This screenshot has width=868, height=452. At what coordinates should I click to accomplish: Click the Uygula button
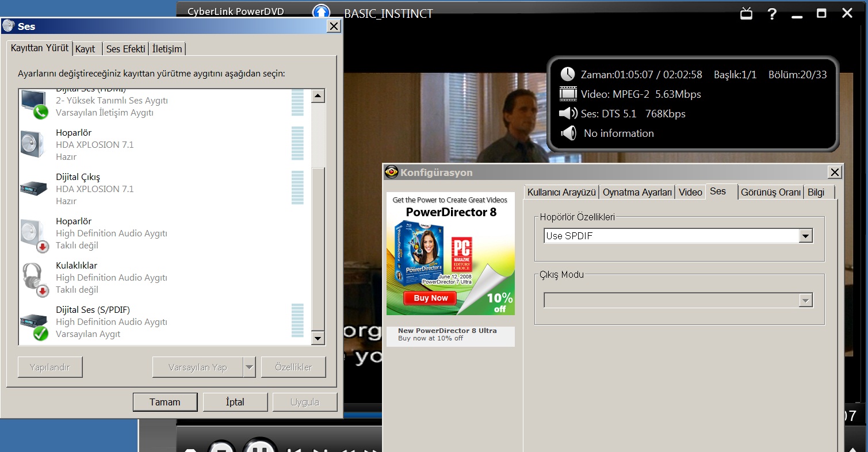coord(305,402)
